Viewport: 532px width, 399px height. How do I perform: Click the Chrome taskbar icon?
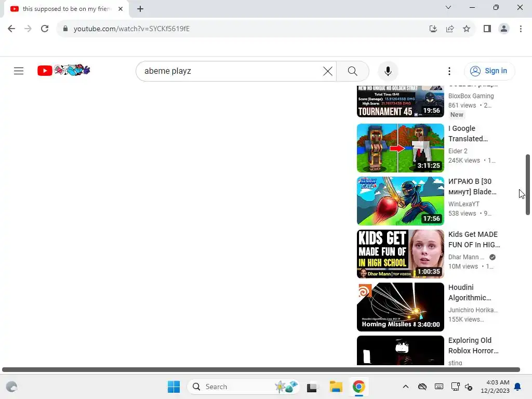[x=358, y=387]
